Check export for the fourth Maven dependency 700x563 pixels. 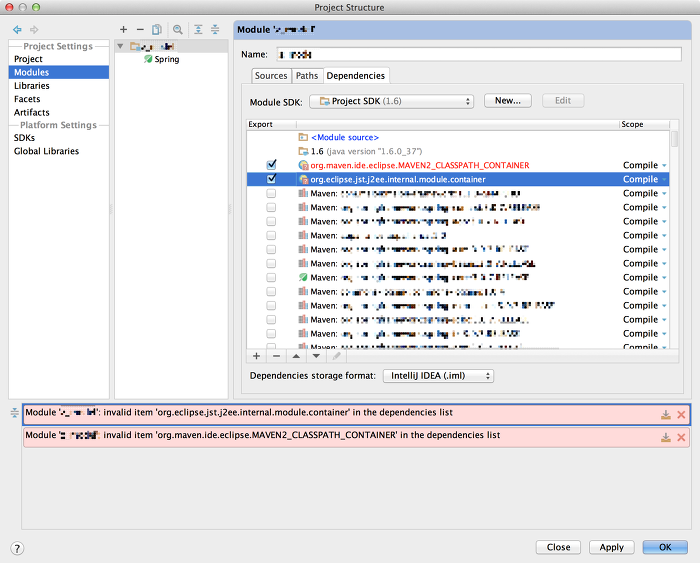pos(271,235)
